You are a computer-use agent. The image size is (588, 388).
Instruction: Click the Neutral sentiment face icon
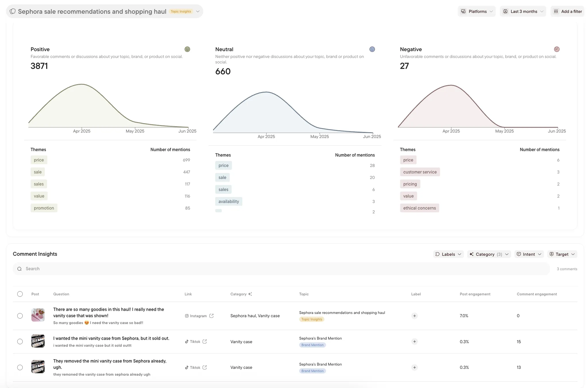(372, 49)
